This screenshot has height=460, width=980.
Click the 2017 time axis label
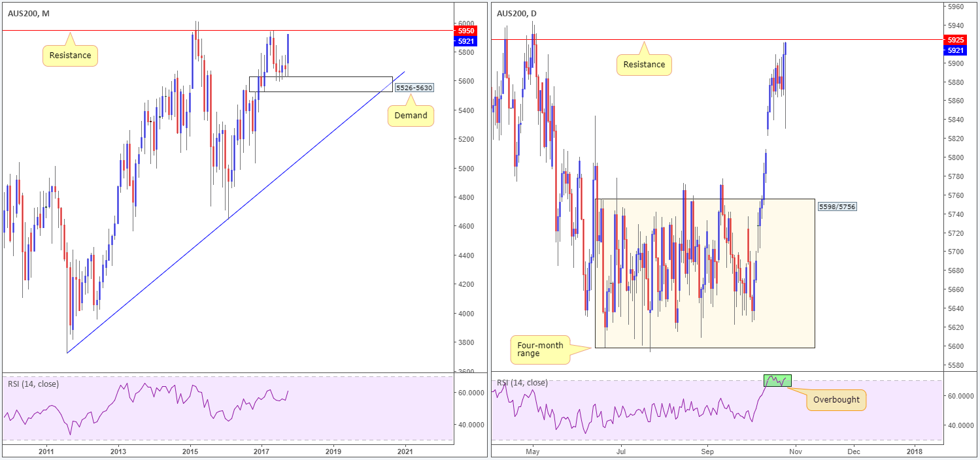262,451
